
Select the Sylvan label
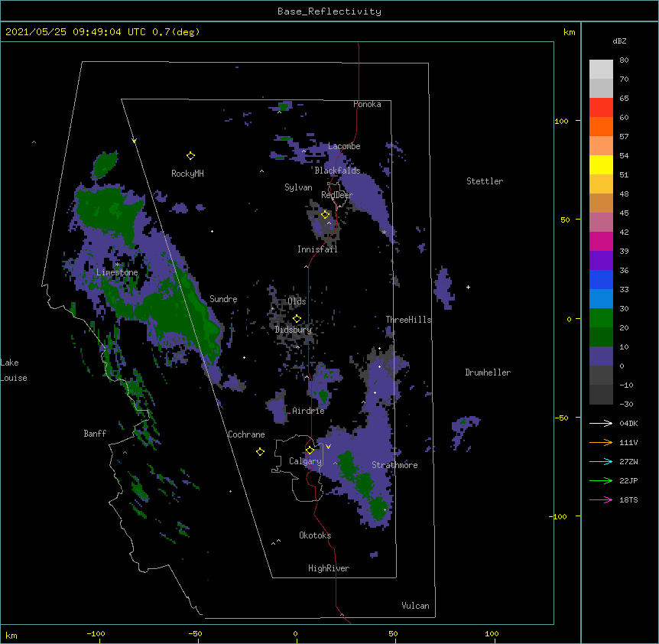pyautogui.click(x=298, y=187)
